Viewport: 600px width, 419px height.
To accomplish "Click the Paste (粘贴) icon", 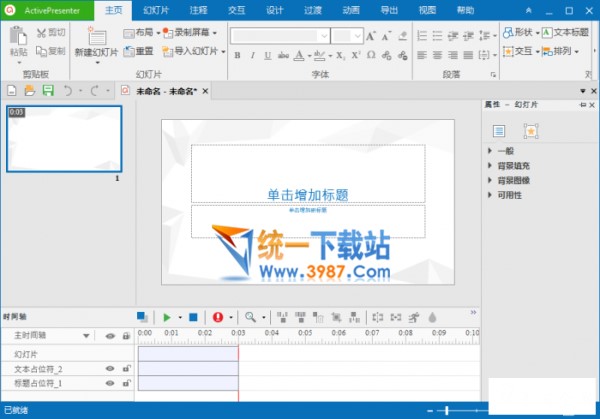I will (x=18, y=36).
